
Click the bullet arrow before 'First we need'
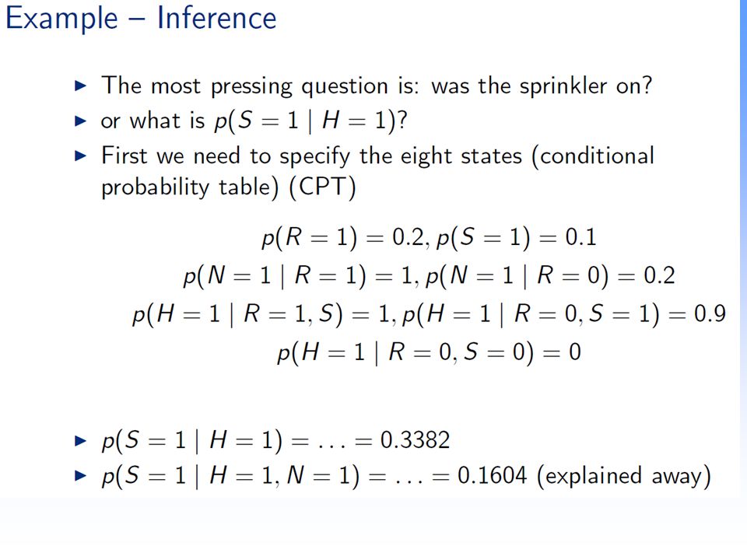coord(81,156)
